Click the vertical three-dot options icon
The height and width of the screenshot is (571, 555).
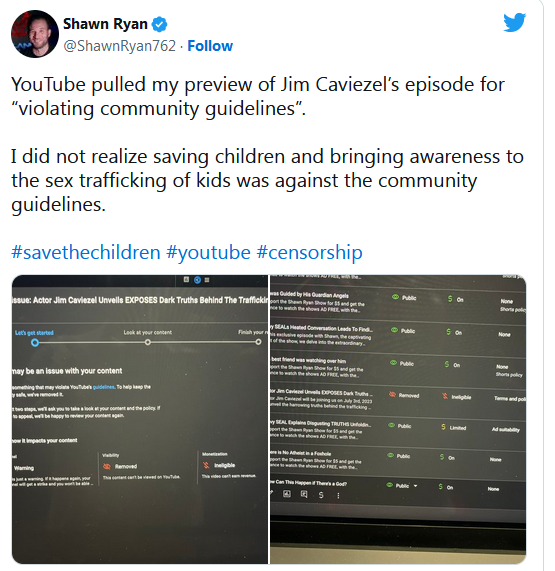[x=338, y=496]
